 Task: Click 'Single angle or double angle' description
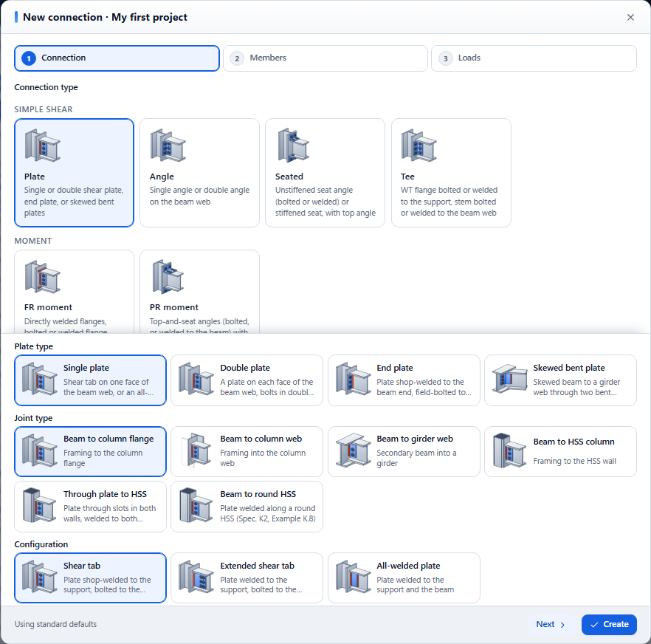pyautogui.click(x=199, y=196)
